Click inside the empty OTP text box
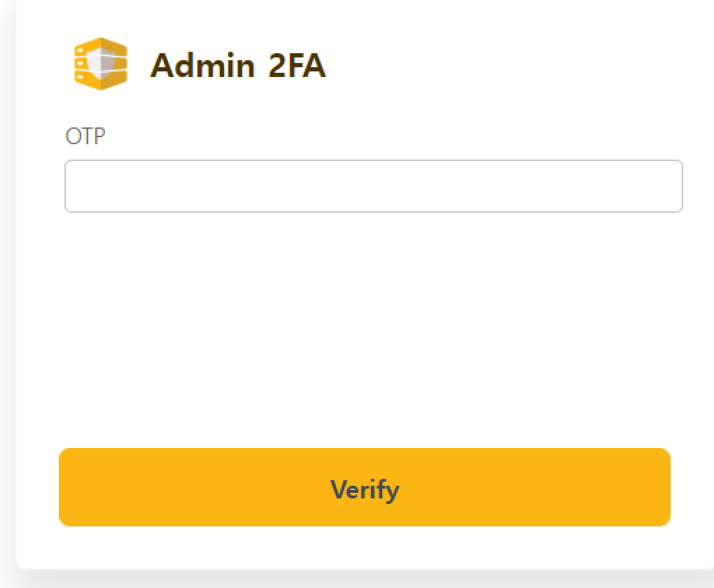 tap(373, 186)
